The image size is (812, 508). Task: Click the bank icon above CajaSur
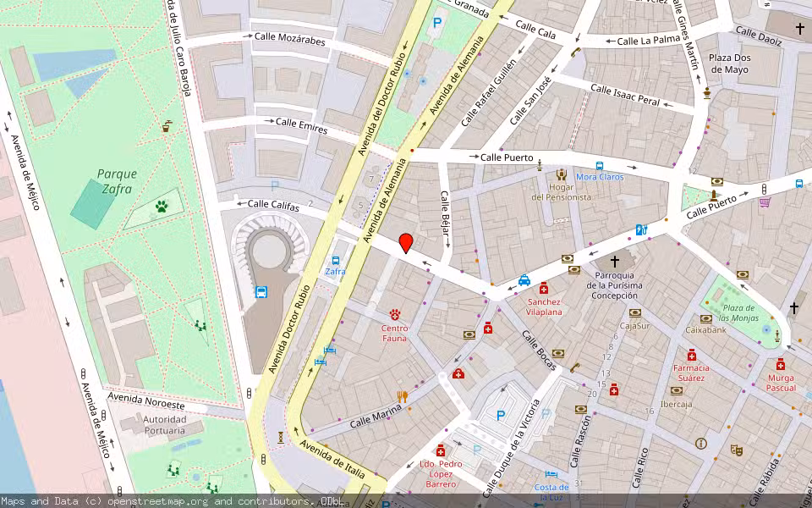(634, 312)
